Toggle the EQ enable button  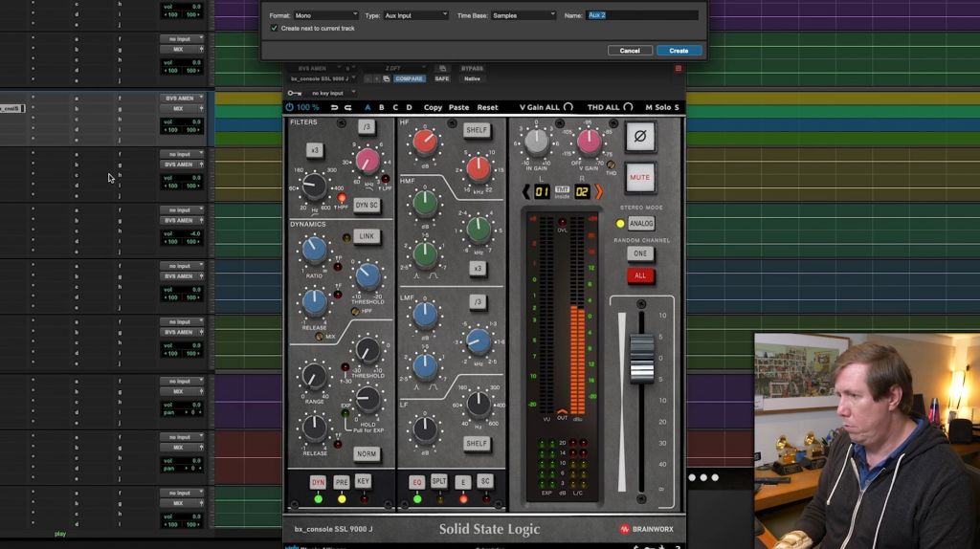pyautogui.click(x=417, y=482)
